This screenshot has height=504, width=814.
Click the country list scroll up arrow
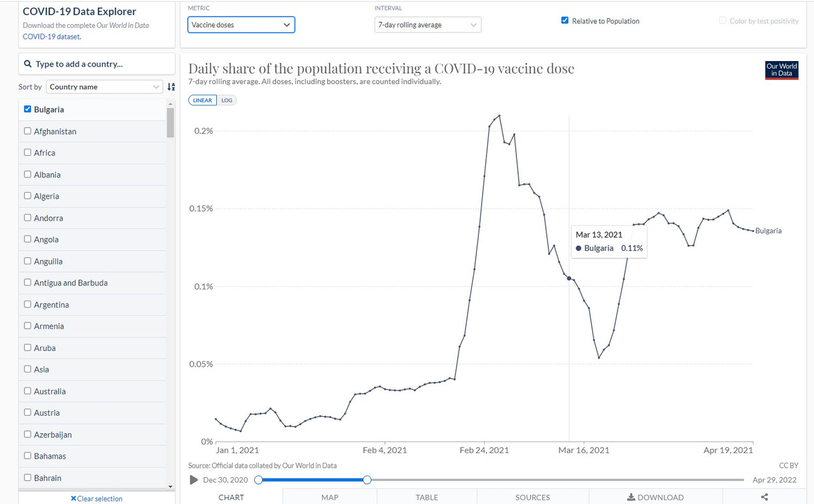[170, 104]
